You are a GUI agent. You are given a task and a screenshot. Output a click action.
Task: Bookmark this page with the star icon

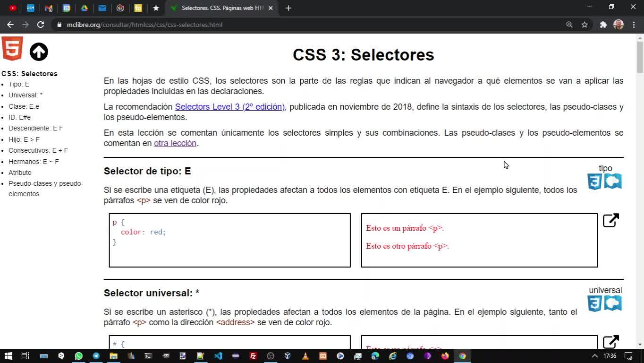[x=585, y=25]
